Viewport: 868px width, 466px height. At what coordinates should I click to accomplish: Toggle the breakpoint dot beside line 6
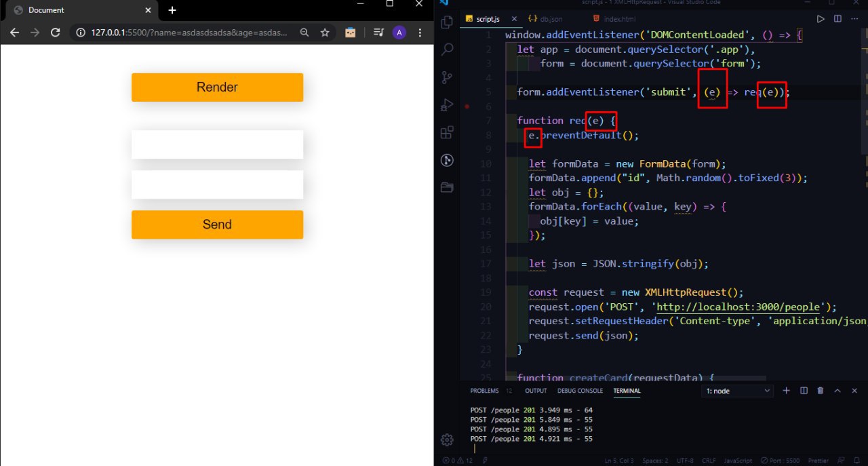[467, 106]
